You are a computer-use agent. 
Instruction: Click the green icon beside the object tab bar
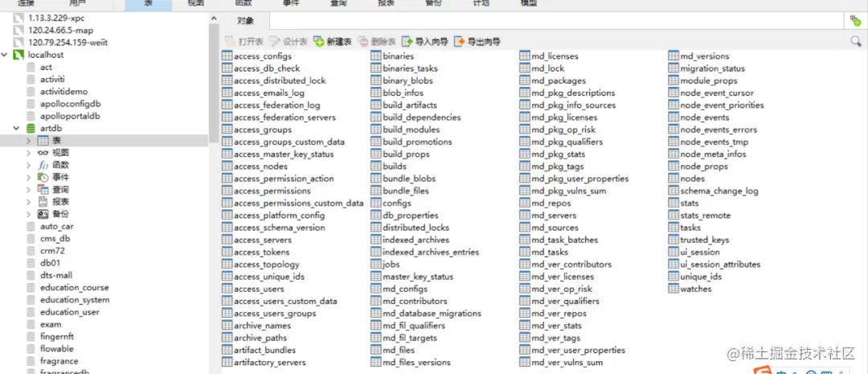coord(856,21)
